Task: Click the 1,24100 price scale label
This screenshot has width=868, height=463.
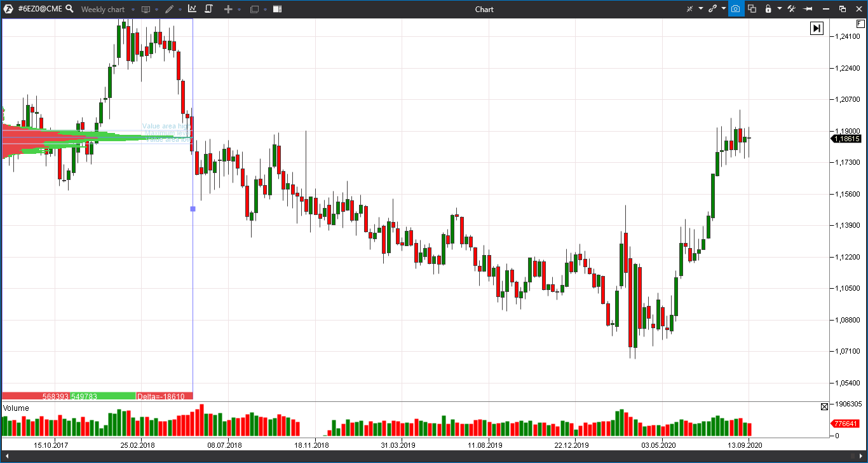Action: [849, 37]
